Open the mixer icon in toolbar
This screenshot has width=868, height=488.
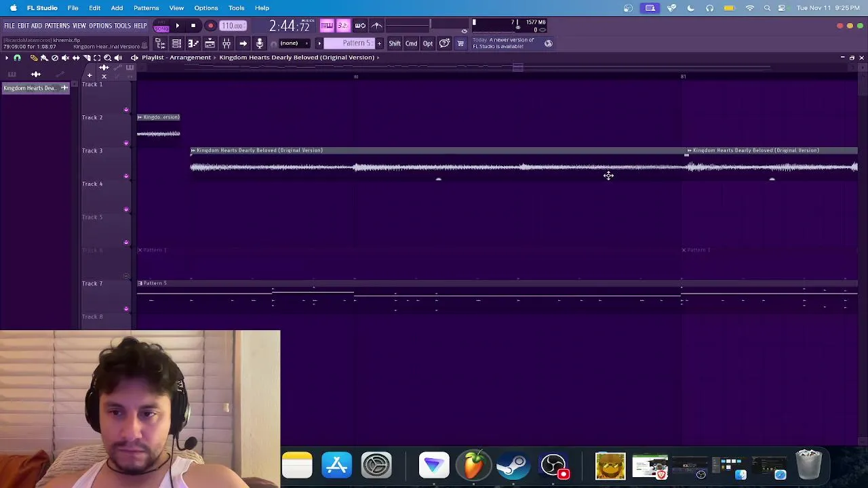[226, 43]
